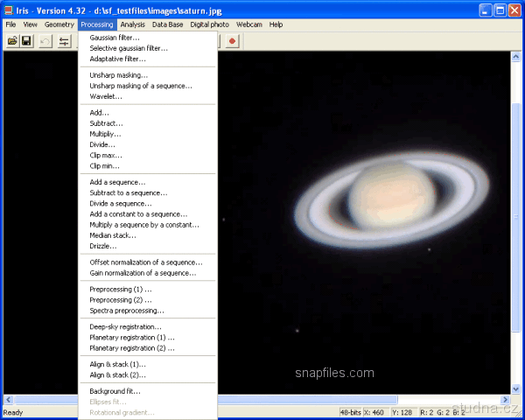Select the Wavelet... option
This screenshot has width=525, height=420.
point(106,96)
